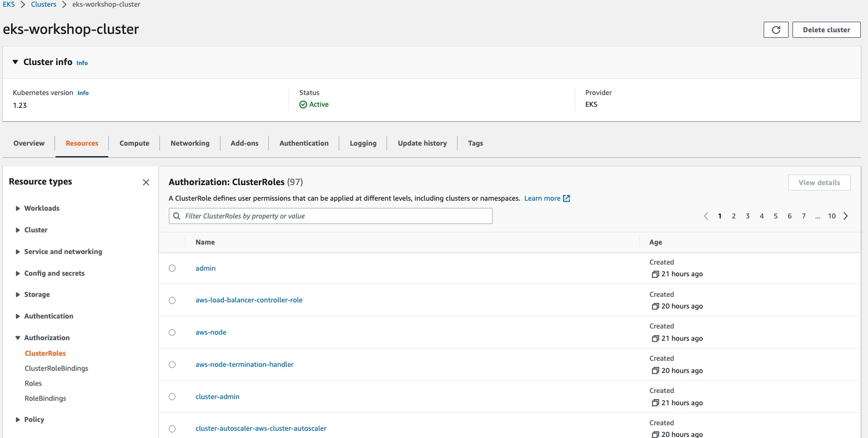Click the refresh cluster icon button
Image resolution: width=868 pixels, height=438 pixels.
tap(776, 30)
